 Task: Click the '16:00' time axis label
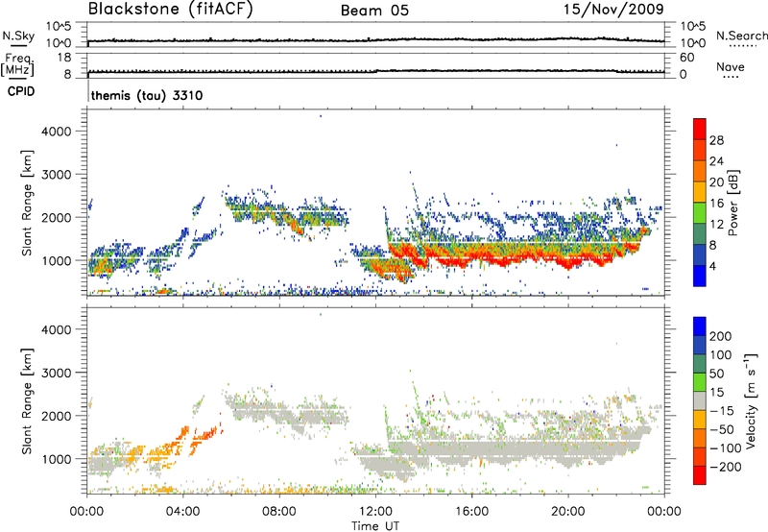[471, 512]
